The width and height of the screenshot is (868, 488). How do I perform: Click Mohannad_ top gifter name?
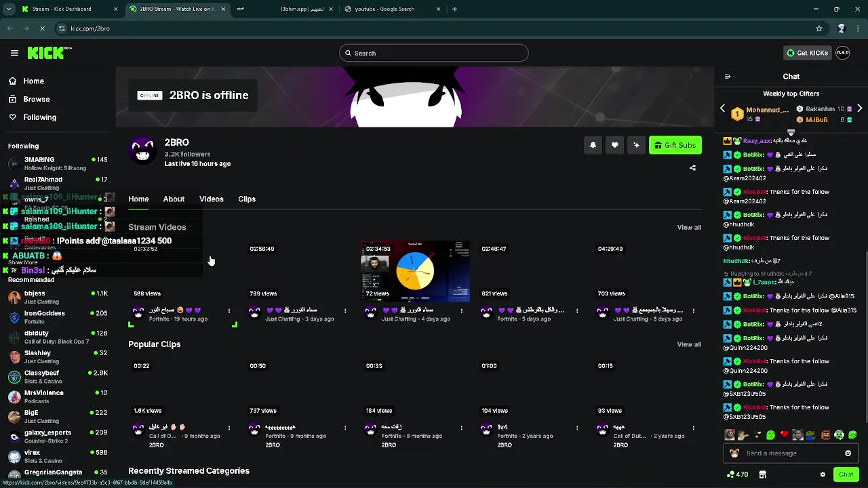[767, 110]
